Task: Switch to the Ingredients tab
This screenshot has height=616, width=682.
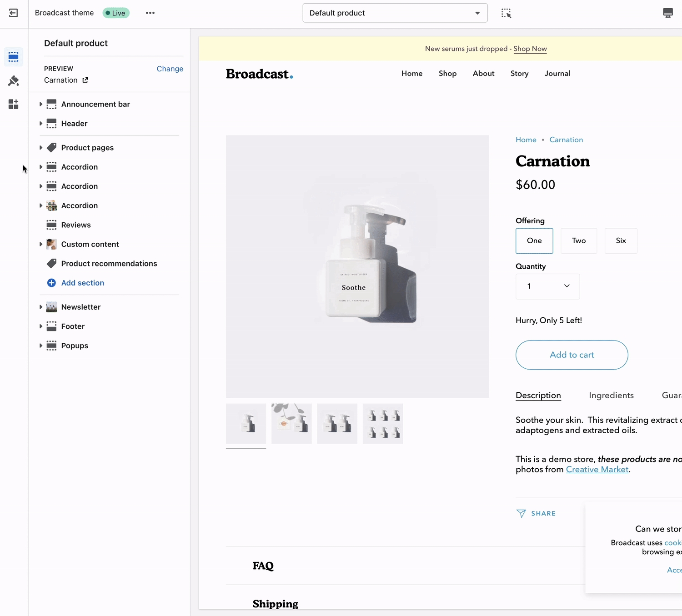Action: (x=611, y=396)
